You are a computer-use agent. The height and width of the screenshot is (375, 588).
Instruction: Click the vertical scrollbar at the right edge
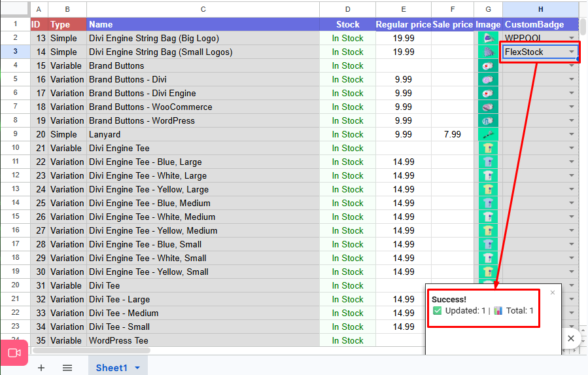pyautogui.click(x=583, y=26)
